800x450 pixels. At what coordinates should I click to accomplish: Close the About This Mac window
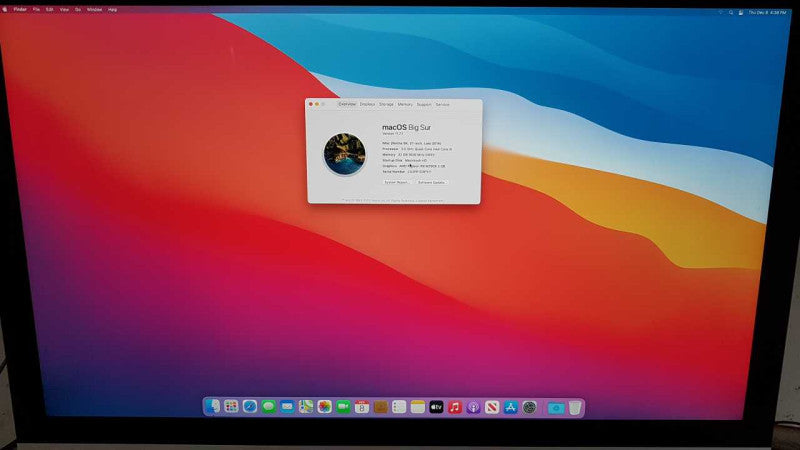pos(311,104)
